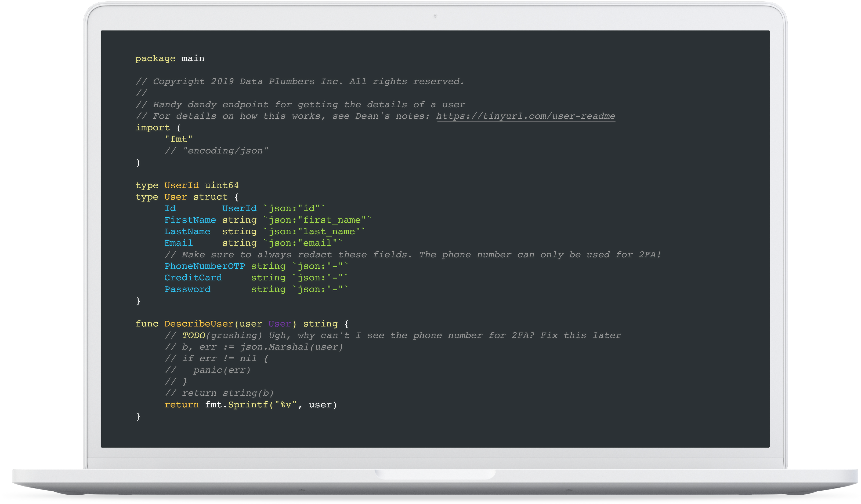Click the commented 'if err != nil {' line
This screenshot has width=861, height=504.
217,359
